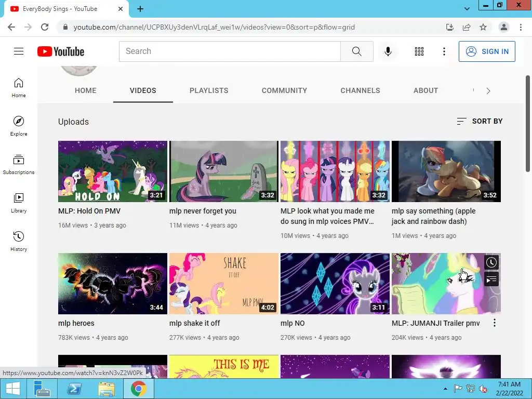Switch to the PLAYLISTS tab
The width and height of the screenshot is (532, 399).
pos(209,90)
